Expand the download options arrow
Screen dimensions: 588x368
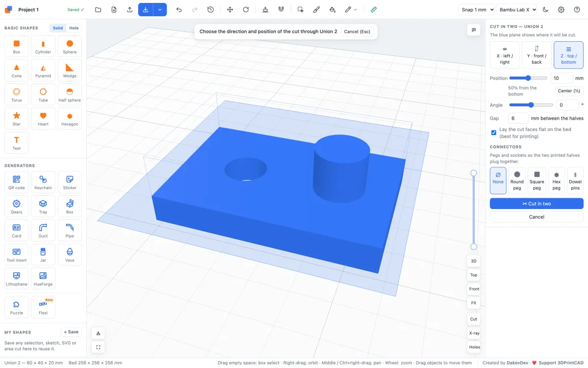pyautogui.click(x=160, y=10)
